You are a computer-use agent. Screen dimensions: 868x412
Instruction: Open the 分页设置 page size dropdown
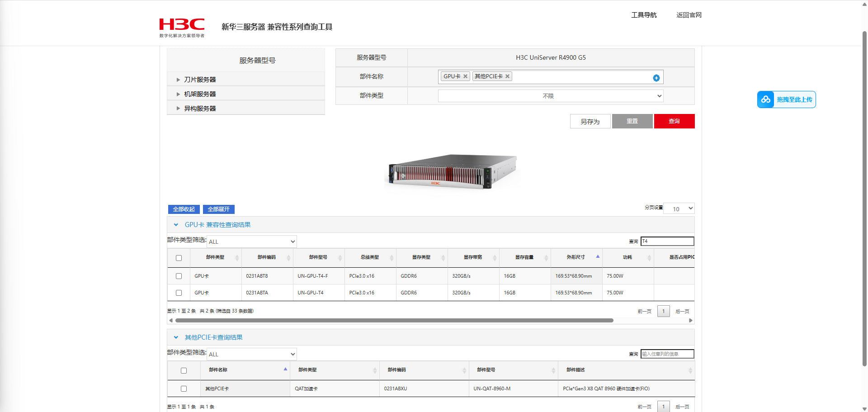click(679, 208)
